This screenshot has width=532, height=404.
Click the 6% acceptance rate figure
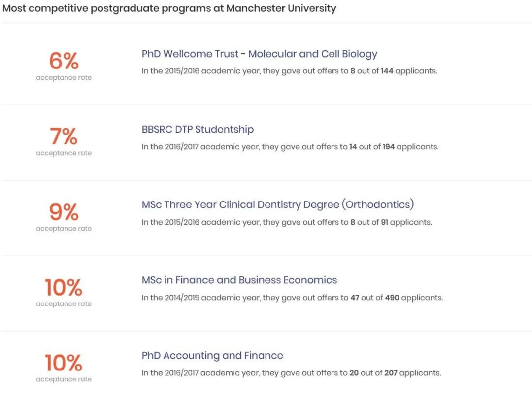pyautogui.click(x=64, y=61)
